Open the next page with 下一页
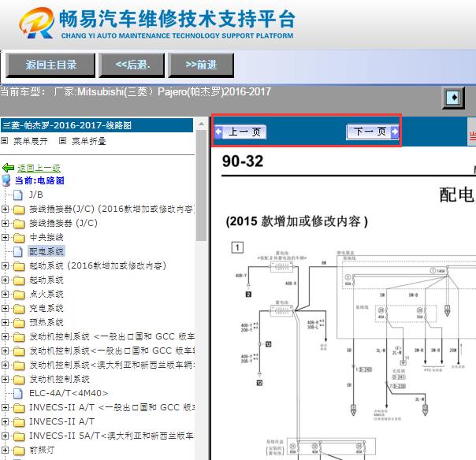The image size is (476, 460). click(x=372, y=132)
